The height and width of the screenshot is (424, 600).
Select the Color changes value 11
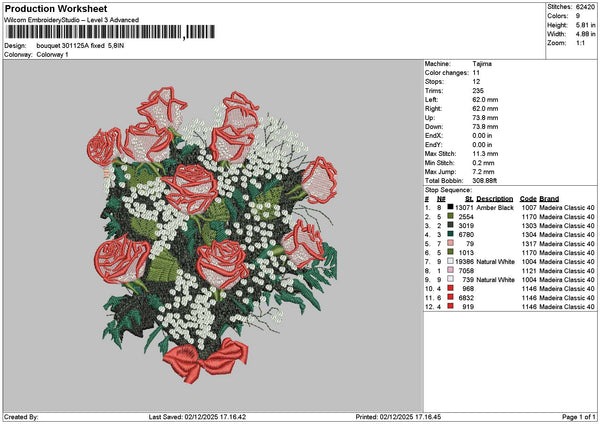click(x=476, y=73)
